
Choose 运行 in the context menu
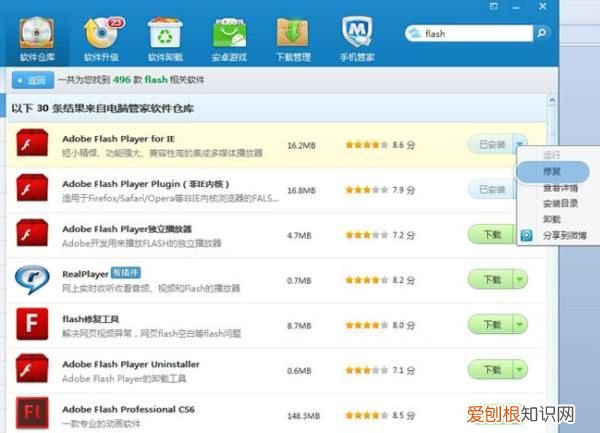[x=552, y=155]
